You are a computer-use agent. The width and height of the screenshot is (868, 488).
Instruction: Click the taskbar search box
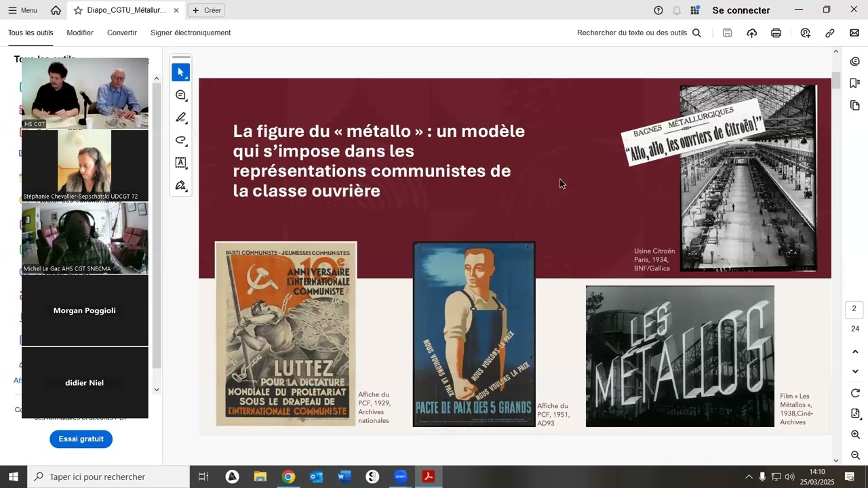tap(108, 476)
